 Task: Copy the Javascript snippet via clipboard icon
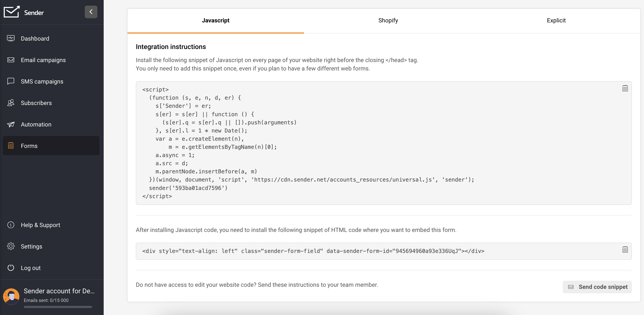click(625, 88)
